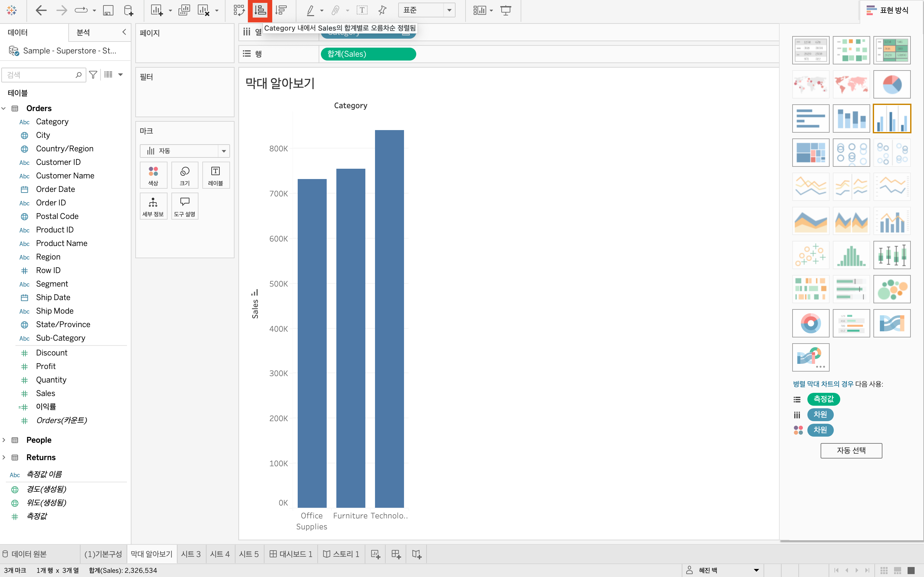This screenshot has width=924, height=577.
Task: Click the 색상 color button on Marks card
Action: tap(153, 175)
